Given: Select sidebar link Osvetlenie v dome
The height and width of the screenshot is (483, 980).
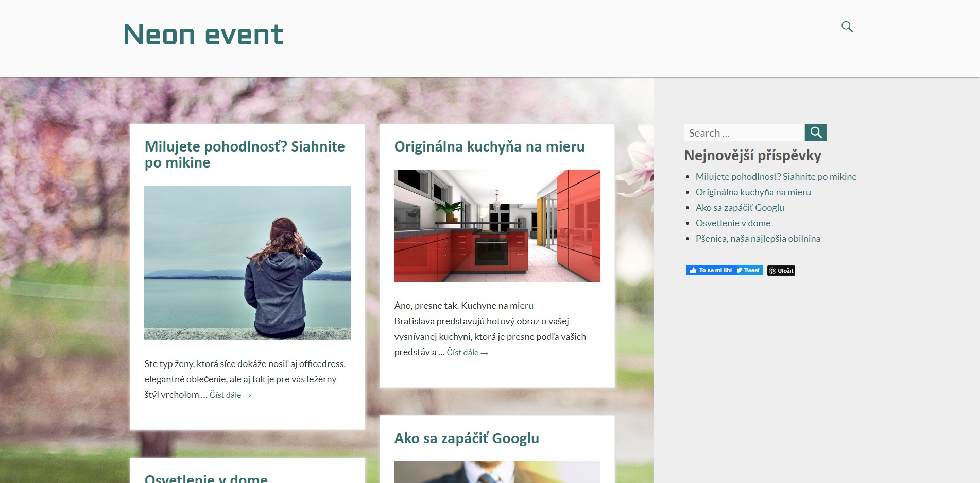Looking at the screenshot, I should click(x=733, y=223).
